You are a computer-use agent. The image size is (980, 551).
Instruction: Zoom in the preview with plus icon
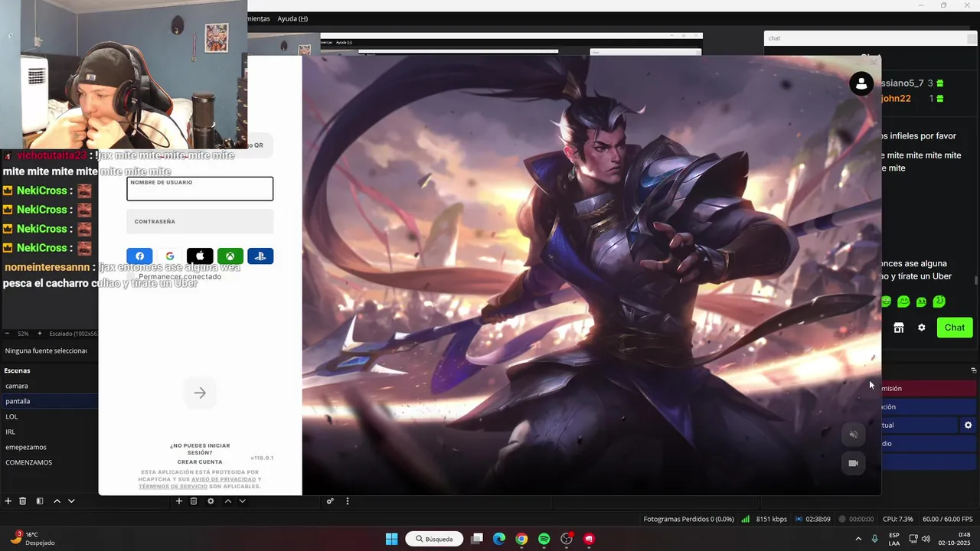[40, 334]
